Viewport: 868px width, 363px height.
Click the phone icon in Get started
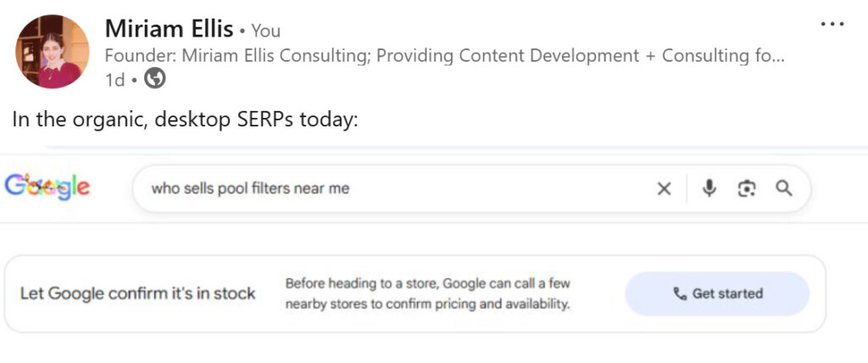[680, 293]
